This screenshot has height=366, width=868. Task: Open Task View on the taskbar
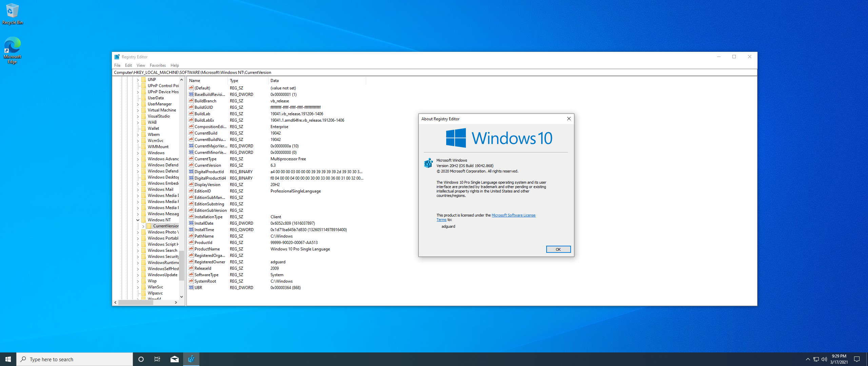point(157,359)
